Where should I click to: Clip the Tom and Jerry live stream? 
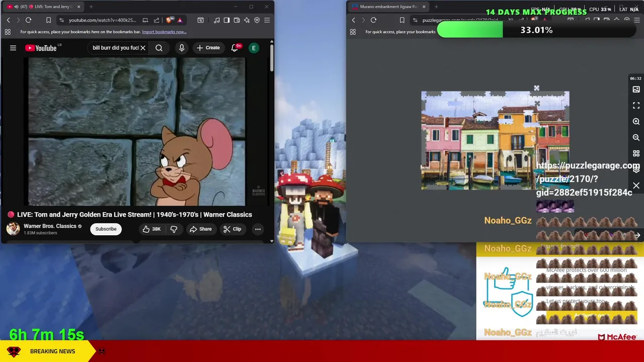[232, 229]
